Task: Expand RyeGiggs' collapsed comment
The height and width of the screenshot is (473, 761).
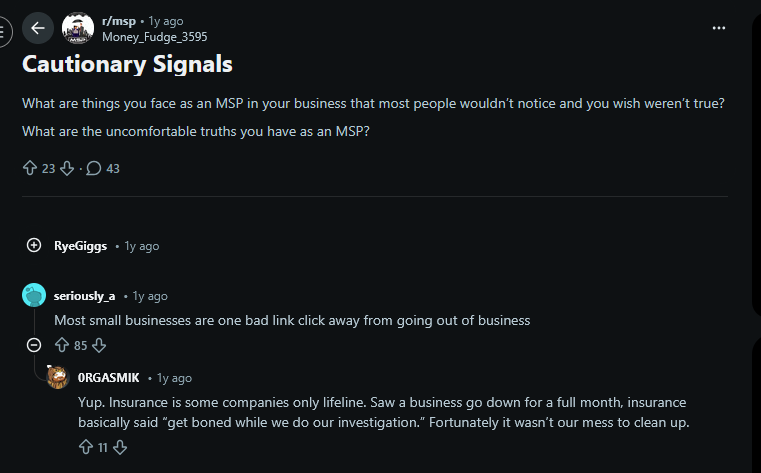Action: (34, 245)
